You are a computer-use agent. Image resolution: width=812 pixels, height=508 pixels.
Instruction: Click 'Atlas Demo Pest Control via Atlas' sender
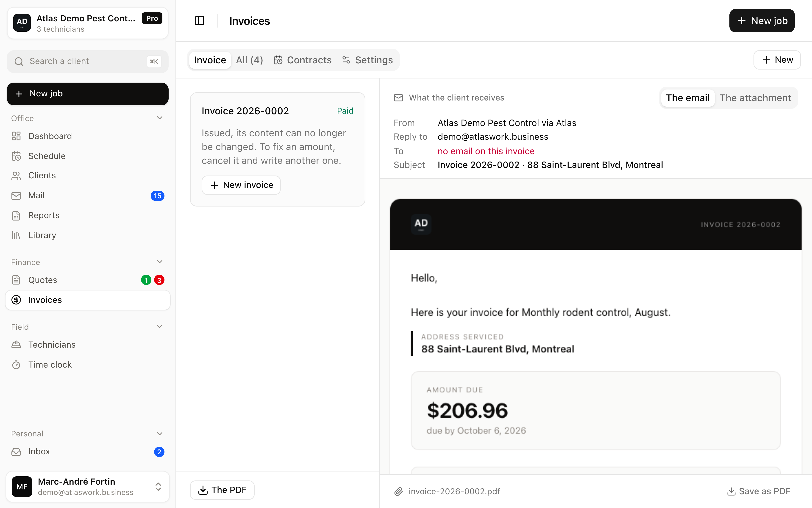point(507,123)
